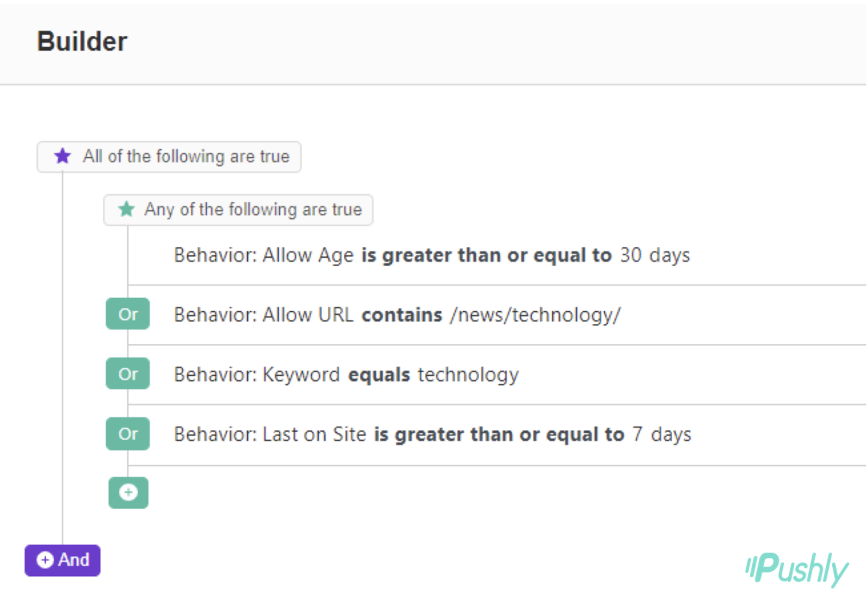Open 'Any of the following are true' selector
The height and width of the screenshot is (603, 868).
(253, 210)
